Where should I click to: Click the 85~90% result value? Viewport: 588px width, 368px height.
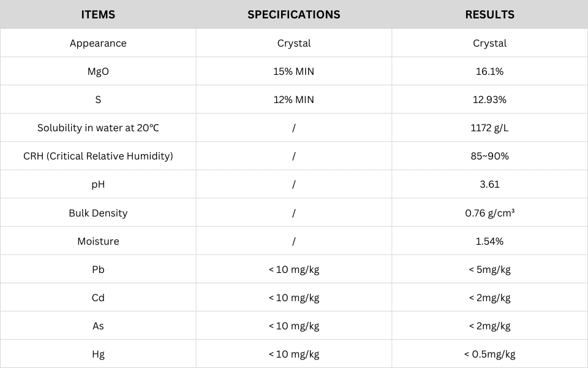pyautogui.click(x=490, y=156)
